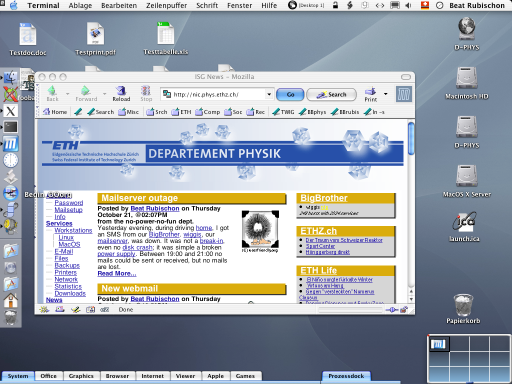Open the Terminal icon in the dock

(11, 127)
